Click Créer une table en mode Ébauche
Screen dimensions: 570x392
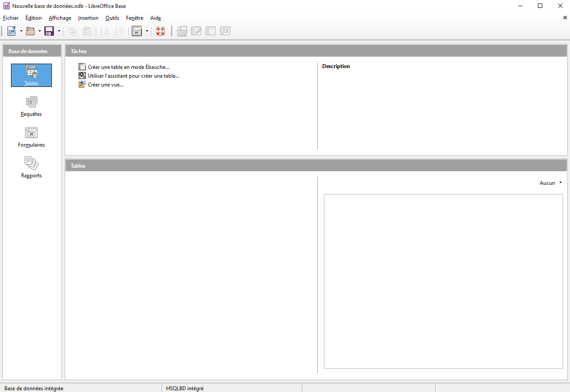tap(128, 67)
